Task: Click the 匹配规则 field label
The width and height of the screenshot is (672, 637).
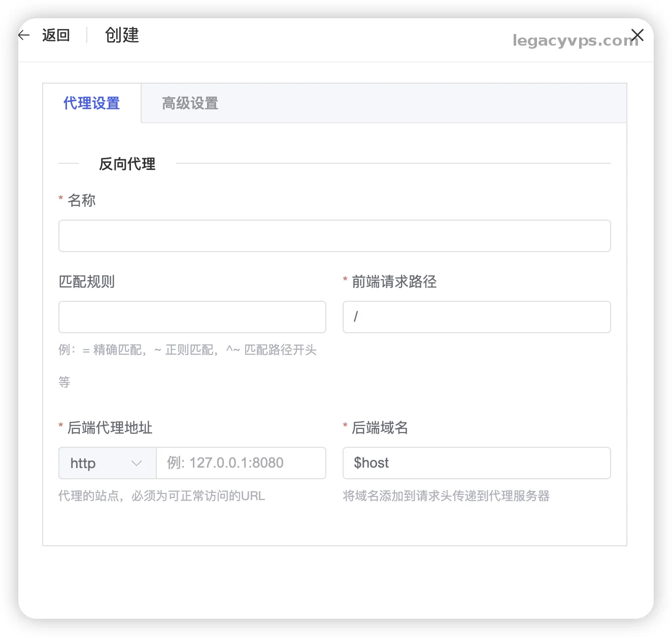Action: point(86,281)
